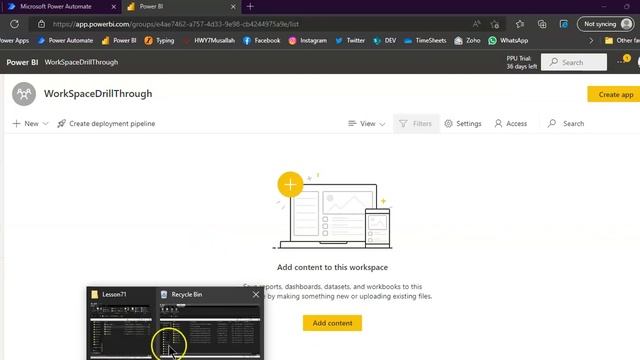Viewport: 640px width, 360px height.
Task: Close the Recycle Bin preview window
Action: pos(256,294)
